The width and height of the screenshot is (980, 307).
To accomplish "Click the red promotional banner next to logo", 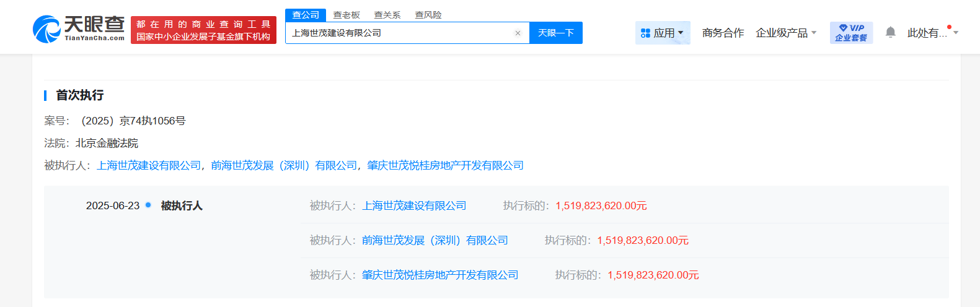I will 203,30.
